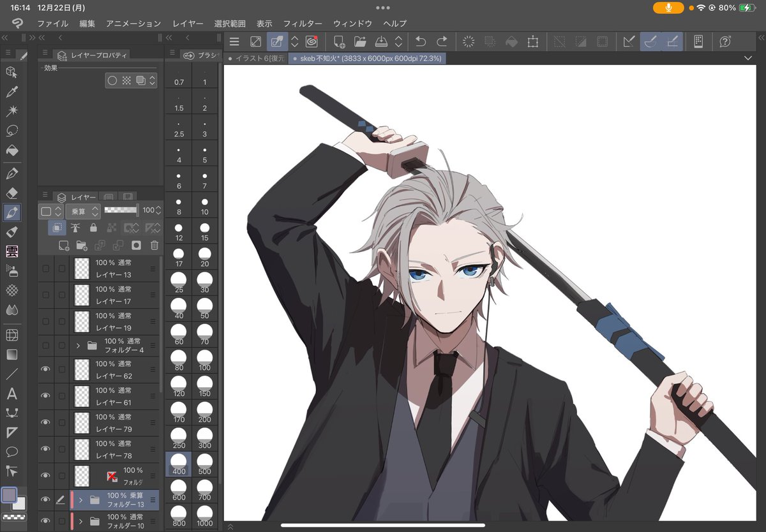Viewport: 766px width, 532px height.
Task: Expand フォルダー 10 folder
Action: [81, 521]
